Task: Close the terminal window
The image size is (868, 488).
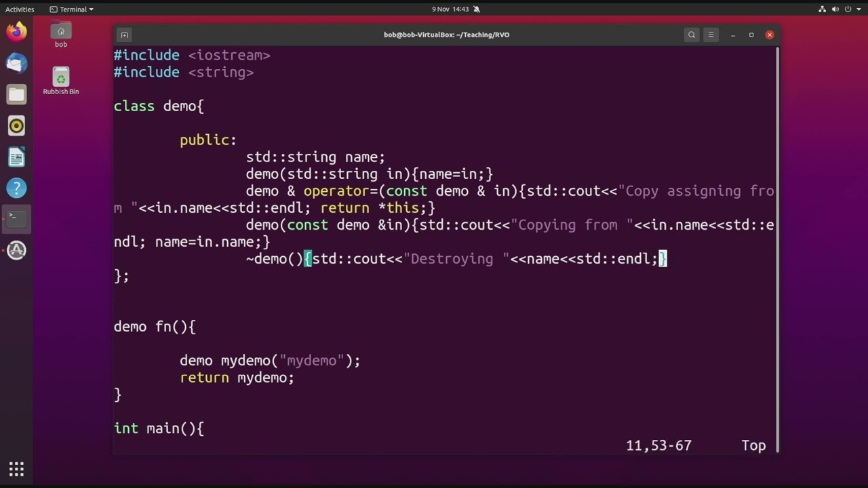Action: click(x=770, y=35)
